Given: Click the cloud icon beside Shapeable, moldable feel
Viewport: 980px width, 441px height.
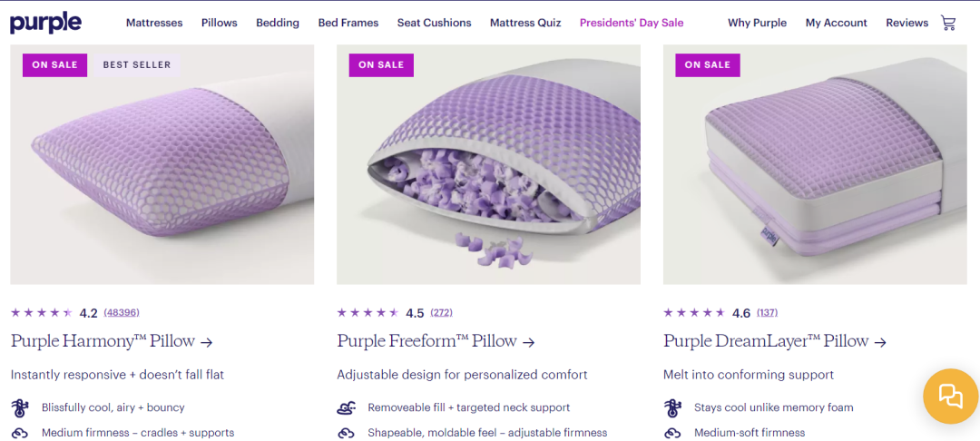Looking at the screenshot, I should pyautogui.click(x=346, y=433).
